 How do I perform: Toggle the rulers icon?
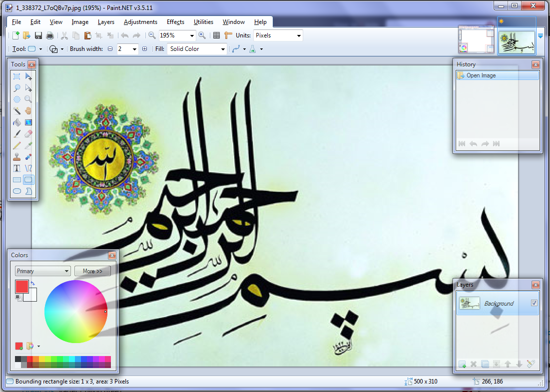[x=228, y=35]
